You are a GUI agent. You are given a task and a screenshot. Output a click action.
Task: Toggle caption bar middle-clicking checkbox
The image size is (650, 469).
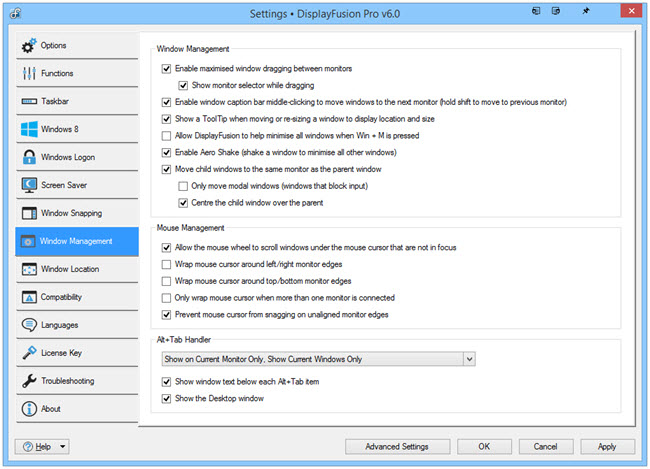[166, 102]
